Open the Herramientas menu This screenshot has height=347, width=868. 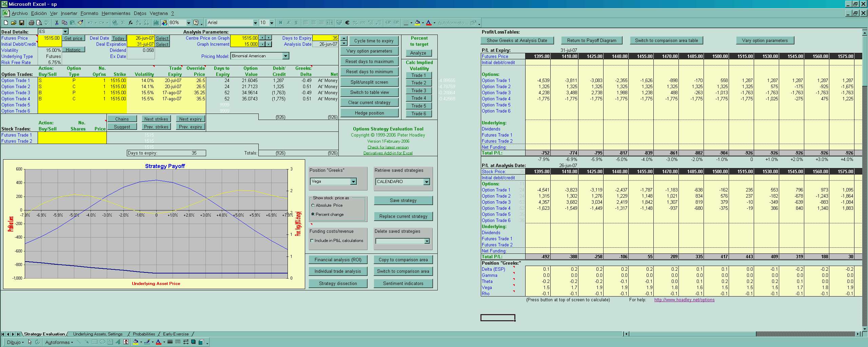[116, 13]
